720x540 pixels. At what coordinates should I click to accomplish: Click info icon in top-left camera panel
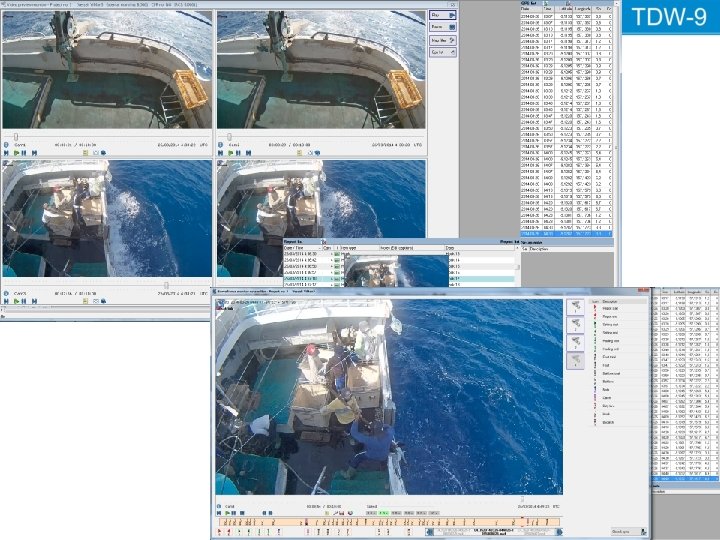click(x=6, y=145)
